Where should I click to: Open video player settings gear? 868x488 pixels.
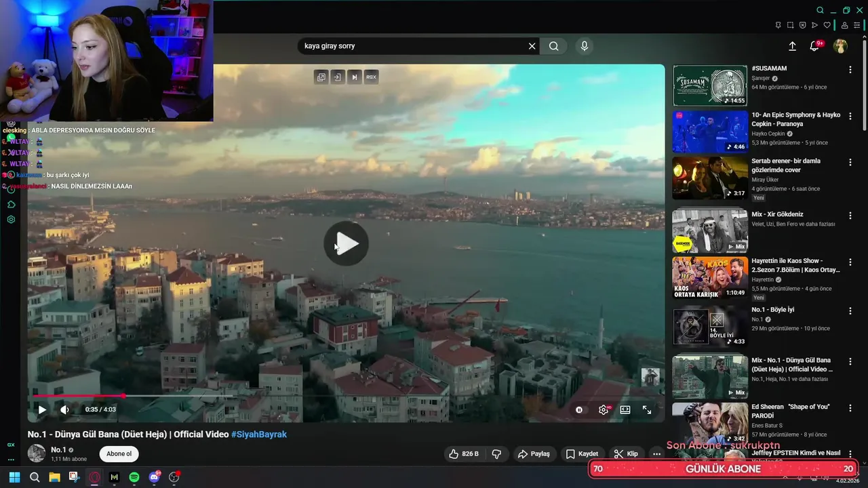(x=604, y=410)
